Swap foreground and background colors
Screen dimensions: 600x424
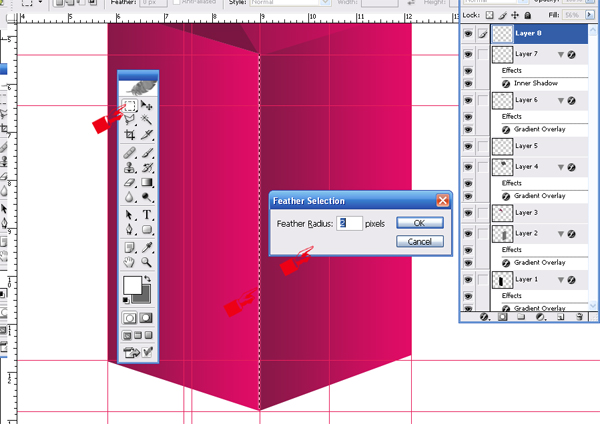(147, 279)
